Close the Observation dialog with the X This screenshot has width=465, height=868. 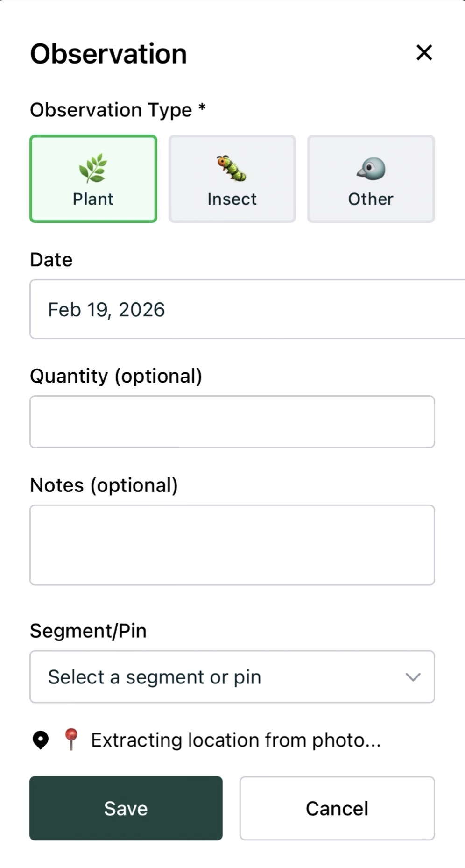(x=424, y=53)
